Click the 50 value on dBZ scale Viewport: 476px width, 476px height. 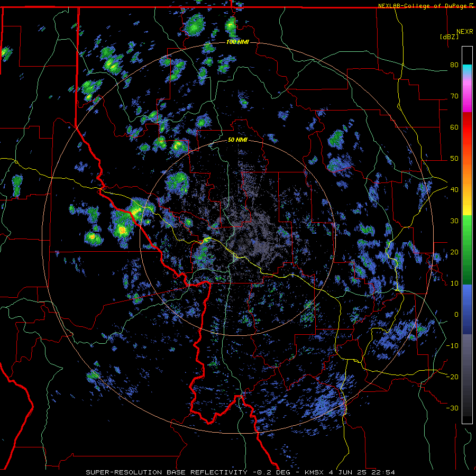(454, 159)
